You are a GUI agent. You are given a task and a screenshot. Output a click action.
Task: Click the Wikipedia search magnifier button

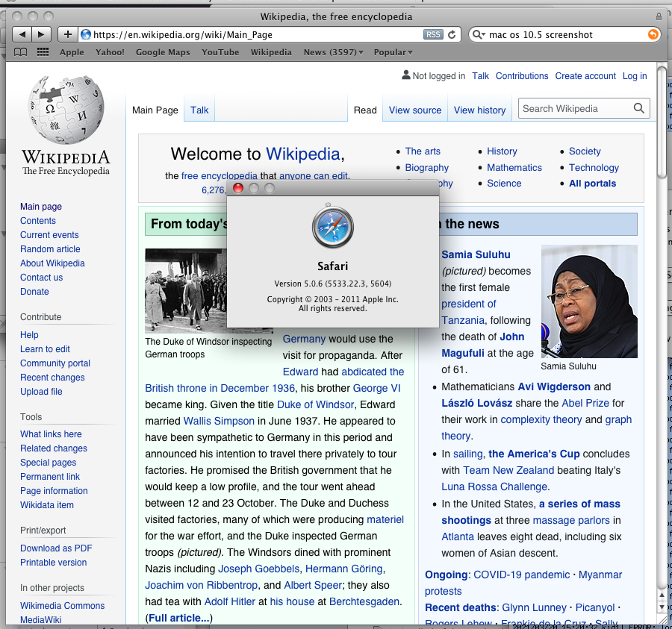pyautogui.click(x=638, y=108)
